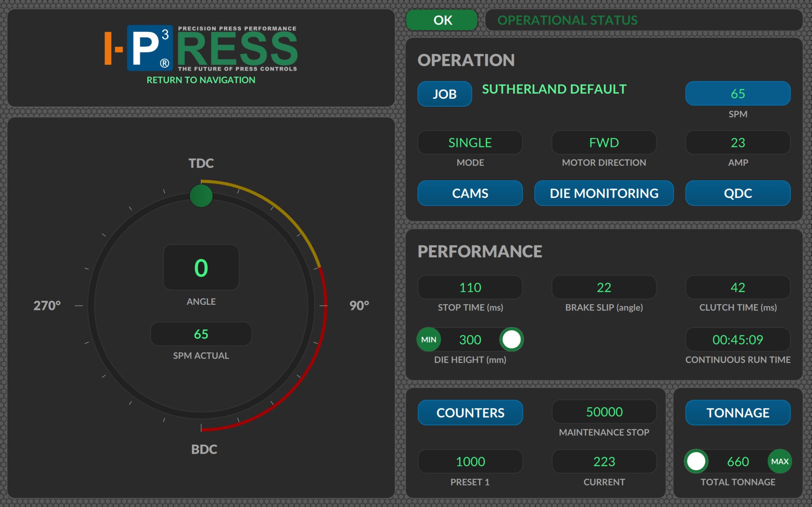The height and width of the screenshot is (507, 812).
Task: Select the blue SPM setpoint field
Action: (x=737, y=94)
